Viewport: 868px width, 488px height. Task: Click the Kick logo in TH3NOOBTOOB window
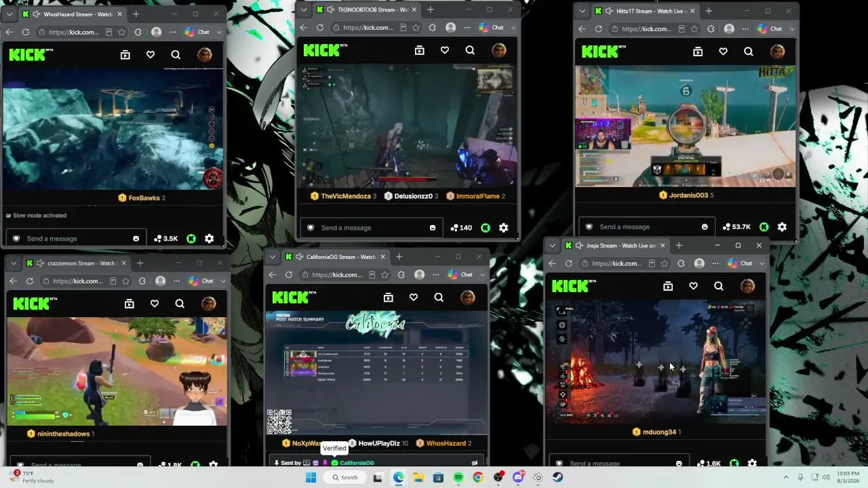coord(325,50)
